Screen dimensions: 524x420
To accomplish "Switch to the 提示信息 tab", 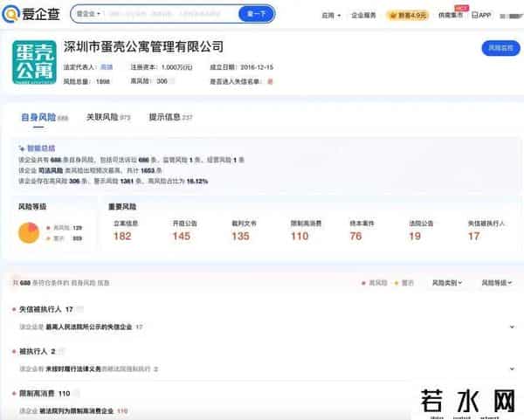I will click(x=170, y=117).
